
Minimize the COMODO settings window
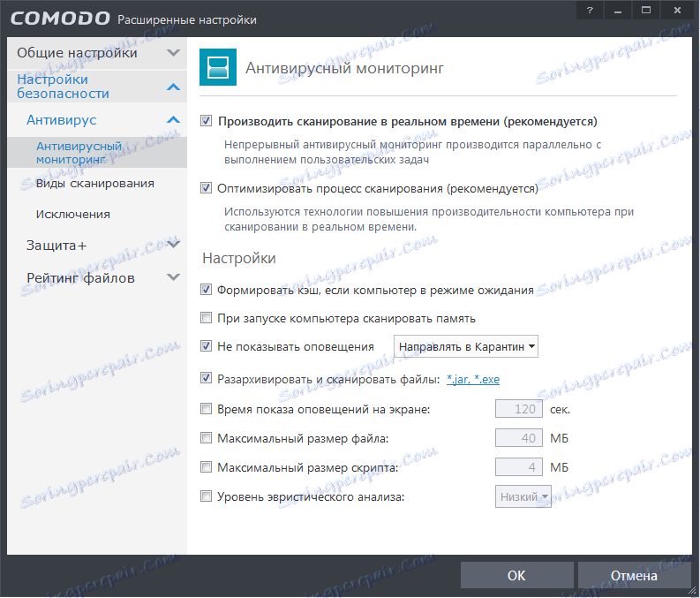pyautogui.click(x=618, y=10)
